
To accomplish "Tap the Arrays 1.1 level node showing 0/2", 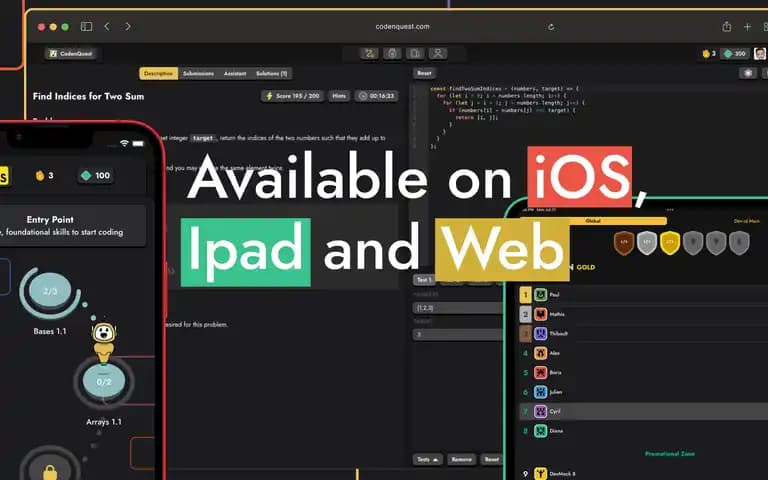I will pos(104,381).
